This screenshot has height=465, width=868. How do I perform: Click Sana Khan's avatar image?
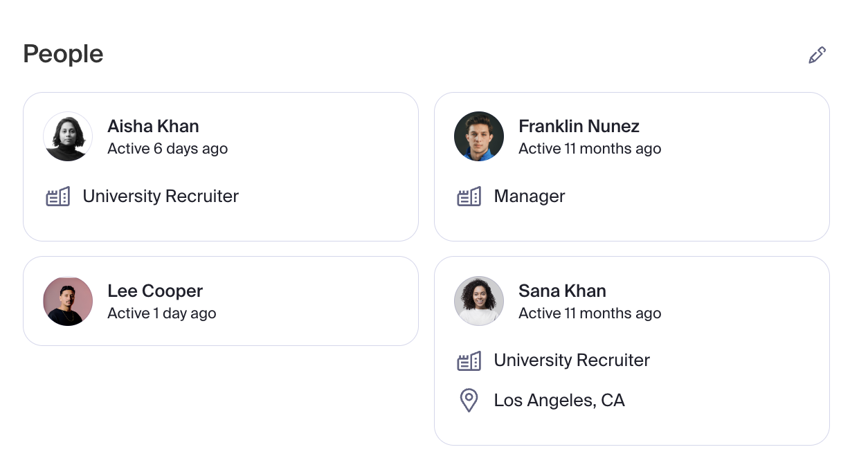pos(479,301)
